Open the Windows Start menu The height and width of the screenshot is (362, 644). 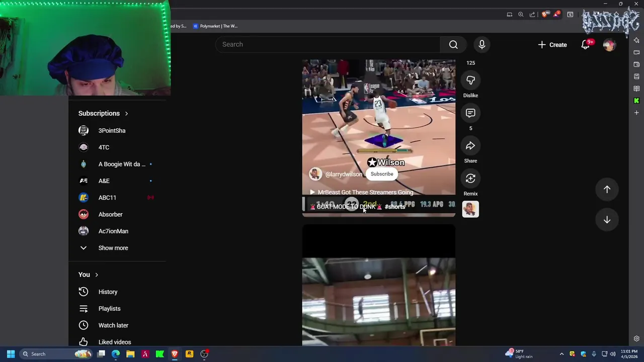point(11,354)
